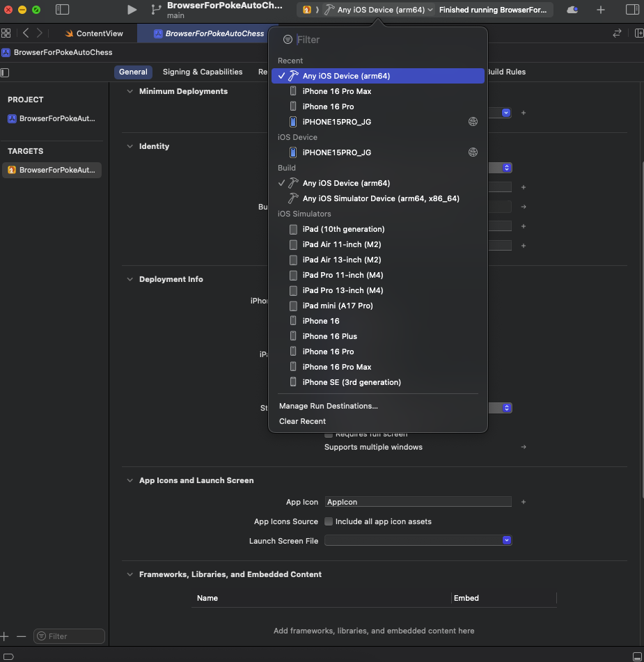Viewport: 644px width, 662px height.
Task: Switch to Signing & Capabilities tab
Action: [x=203, y=72]
